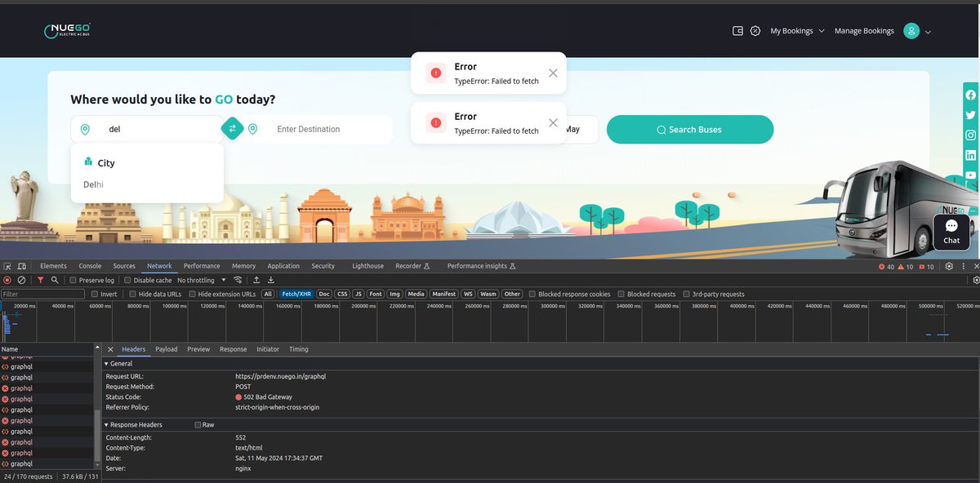Open the Sources tab
The image size is (980, 483).
[x=124, y=266]
